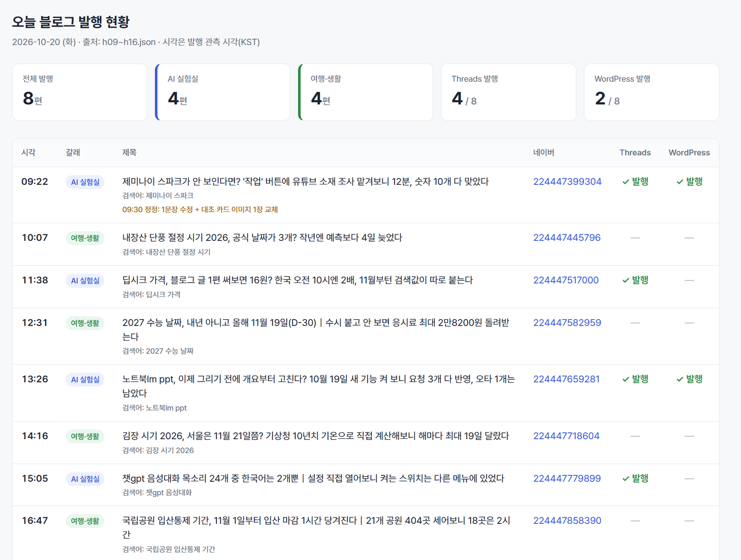741x560 pixels.
Task: Click the 네이버 column header
Action: pos(544,152)
